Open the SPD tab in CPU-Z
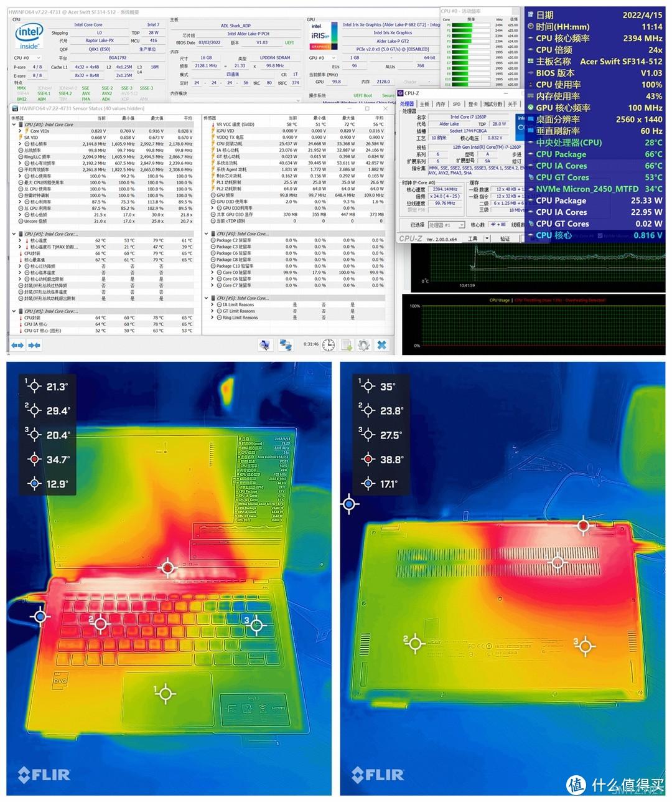 click(x=457, y=105)
